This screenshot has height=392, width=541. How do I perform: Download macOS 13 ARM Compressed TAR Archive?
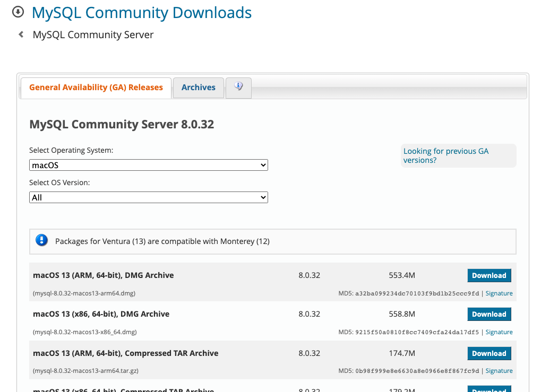pyautogui.click(x=489, y=353)
